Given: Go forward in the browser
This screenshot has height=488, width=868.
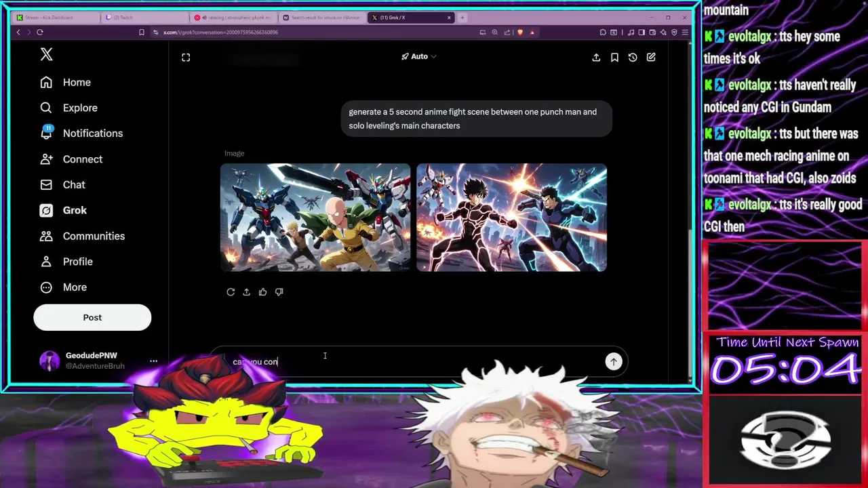Looking at the screenshot, I should [28, 32].
